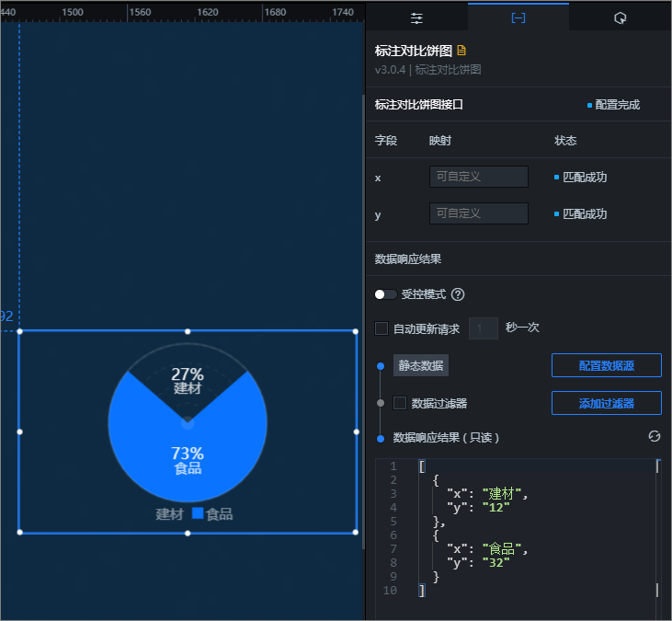The image size is (672, 621).
Task: Enable the 自动更新请求 checkbox
Action: pyautogui.click(x=382, y=328)
